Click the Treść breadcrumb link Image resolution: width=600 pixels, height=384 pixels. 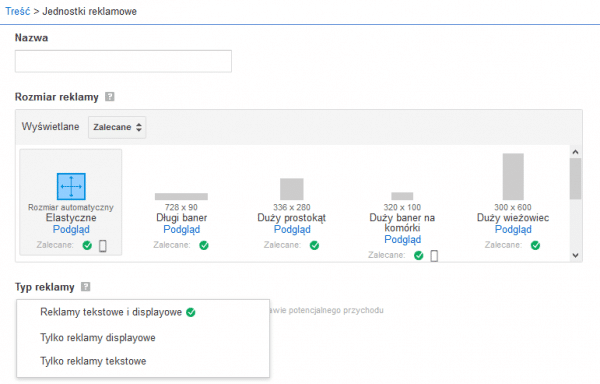(x=18, y=11)
